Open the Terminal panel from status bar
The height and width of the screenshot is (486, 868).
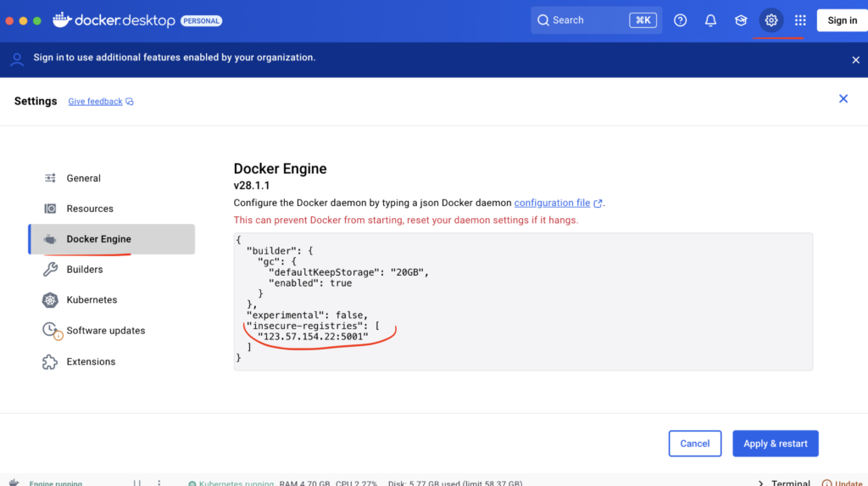[x=784, y=483]
